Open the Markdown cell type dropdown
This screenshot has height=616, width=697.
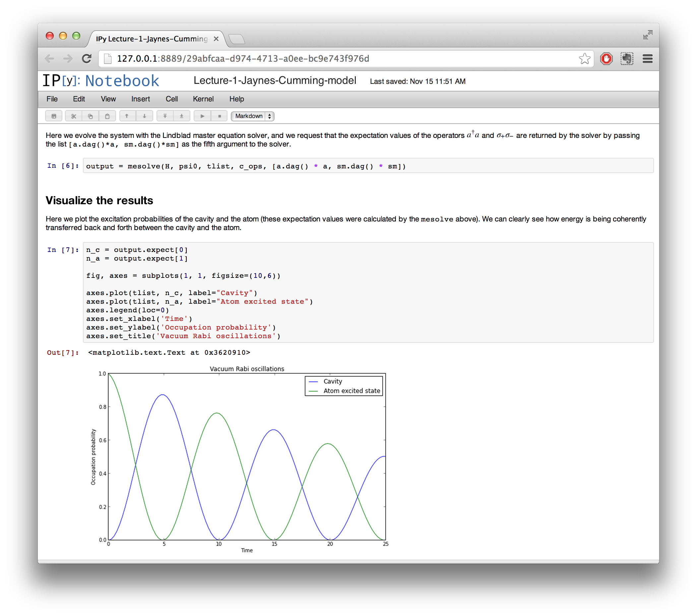point(253,116)
